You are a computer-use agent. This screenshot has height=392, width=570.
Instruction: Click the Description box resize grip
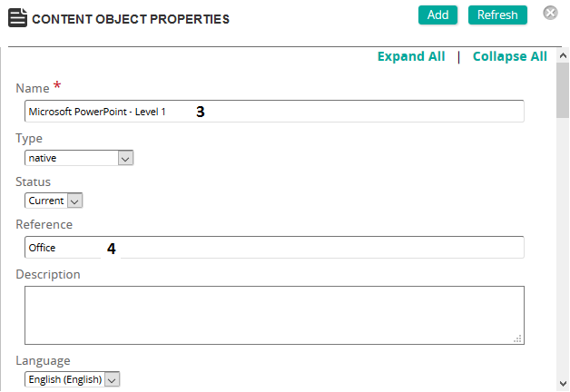pos(518,338)
